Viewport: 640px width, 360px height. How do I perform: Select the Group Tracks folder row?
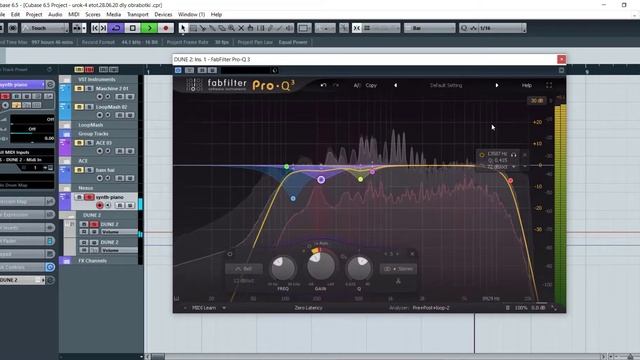(98, 134)
